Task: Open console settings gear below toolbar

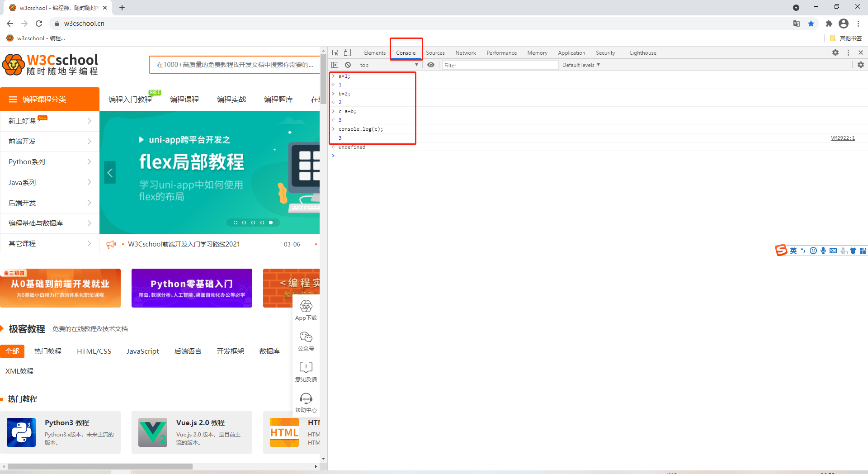Action: click(x=860, y=65)
